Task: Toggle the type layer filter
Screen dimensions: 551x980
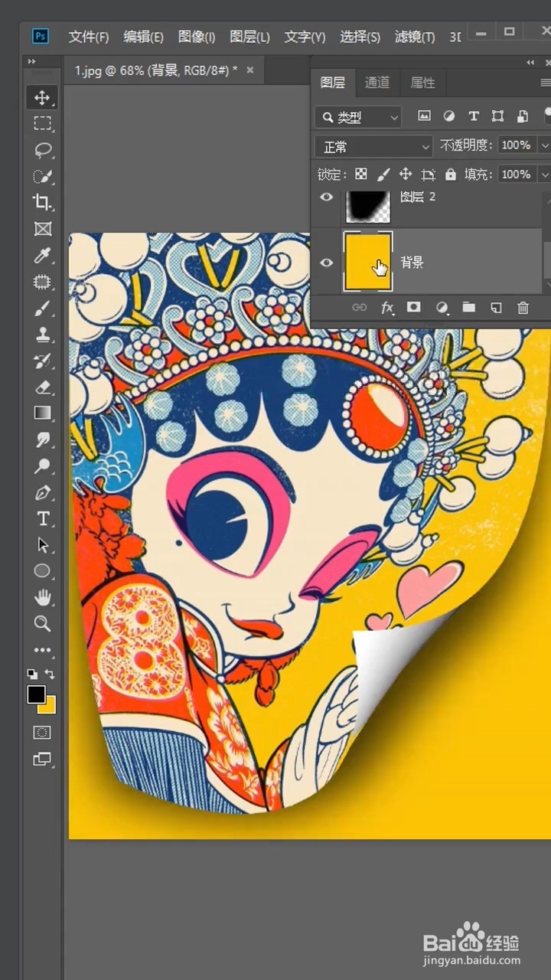Action: click(474, 116)
